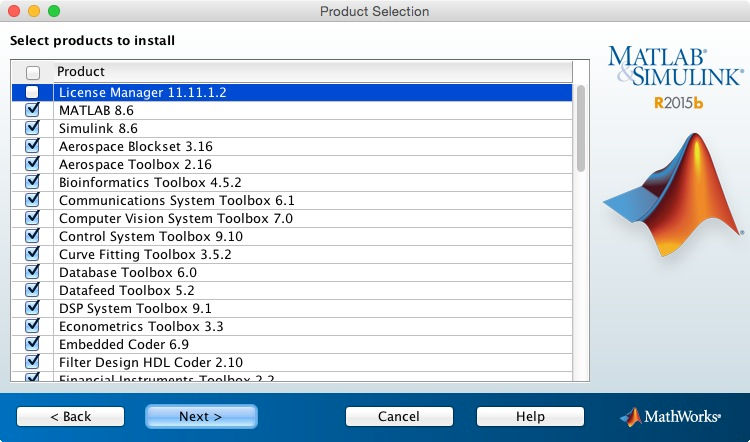Select Embedded Coder 6.9 row text
This screenshot has width=750, height=442.
point(124,345)
